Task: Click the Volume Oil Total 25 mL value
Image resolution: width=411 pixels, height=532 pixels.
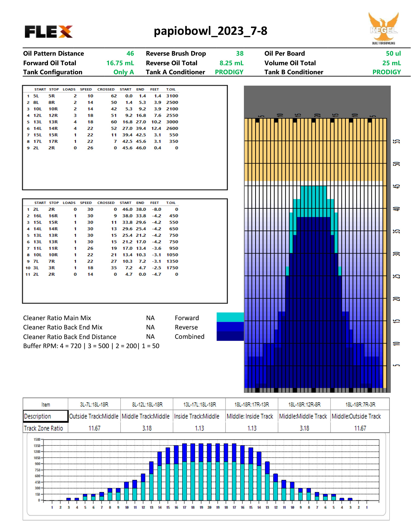Action: (x=391, y=63)
